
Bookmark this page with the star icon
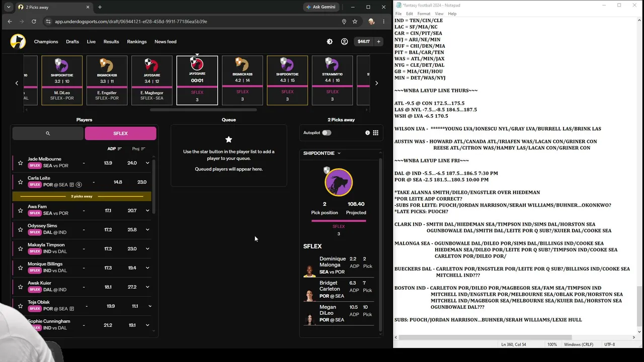[x=355, y=22]
